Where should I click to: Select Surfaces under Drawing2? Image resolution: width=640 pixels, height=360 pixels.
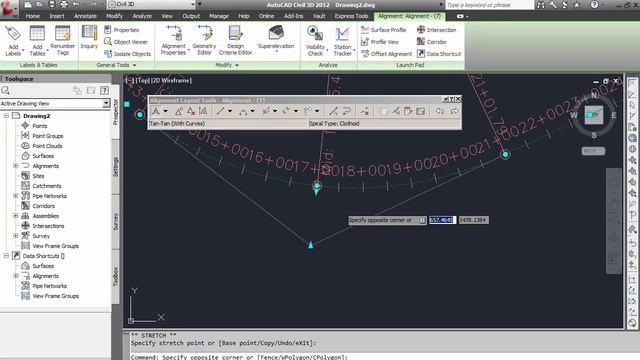click(43, 156)
